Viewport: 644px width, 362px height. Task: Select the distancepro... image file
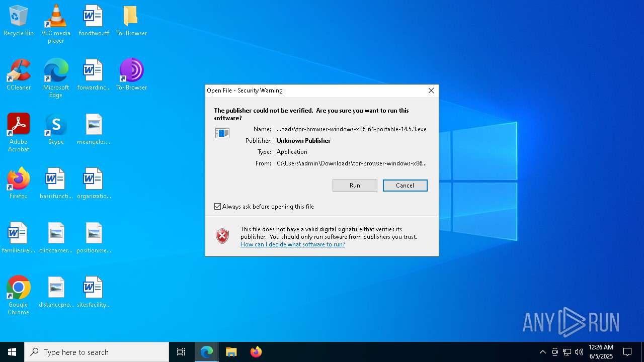[56, 293]
